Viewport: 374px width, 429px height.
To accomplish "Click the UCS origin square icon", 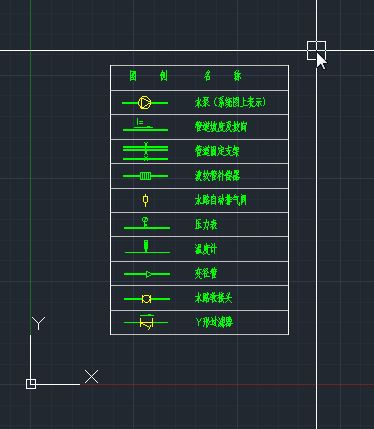I will tap(31, 384).
